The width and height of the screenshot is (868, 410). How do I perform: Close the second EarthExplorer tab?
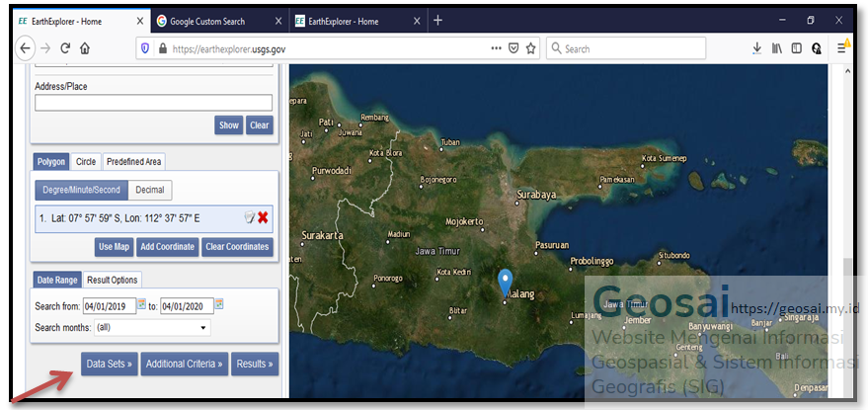[x=417, y=21]
